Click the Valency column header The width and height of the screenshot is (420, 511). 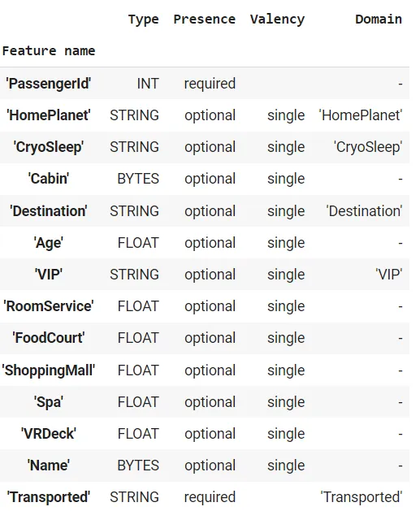click(277, 19)
